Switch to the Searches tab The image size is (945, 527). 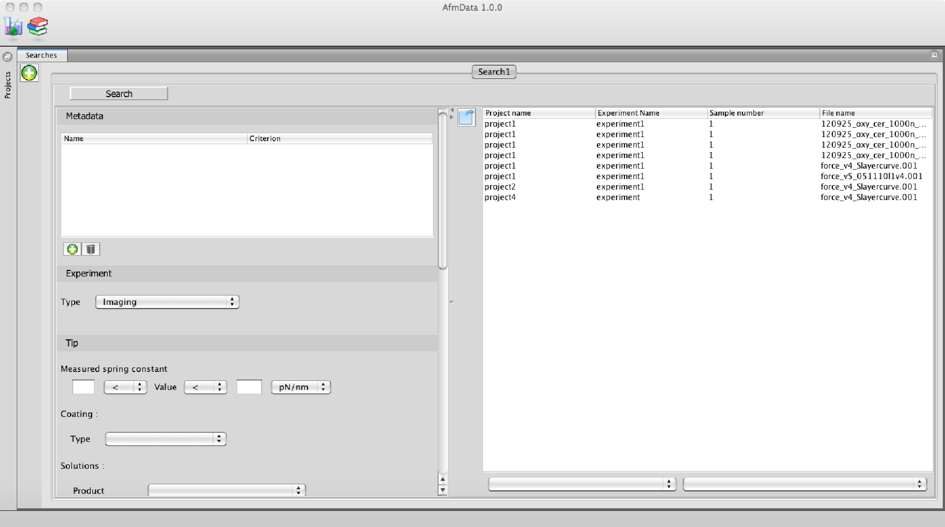42,56
